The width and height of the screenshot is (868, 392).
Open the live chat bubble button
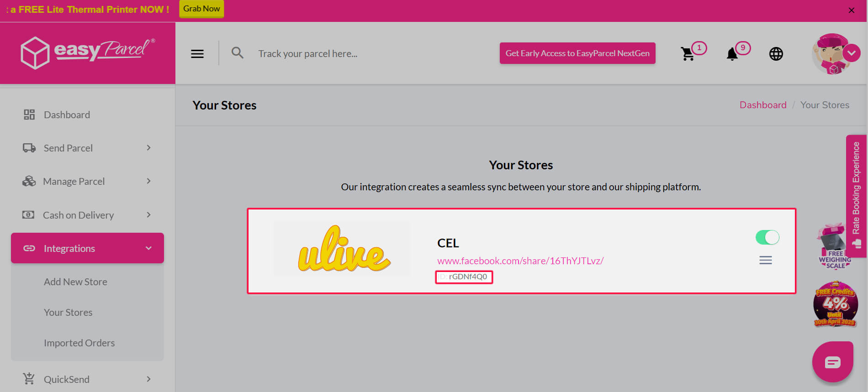832,362
